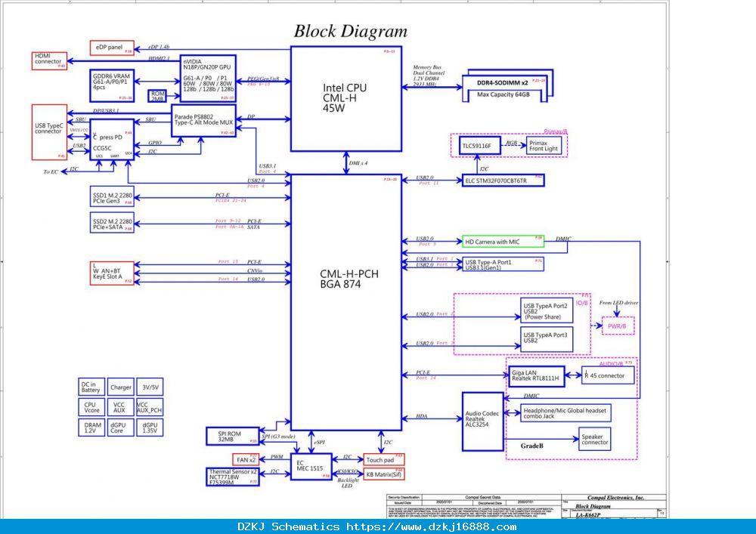This screenshot has width=756, height=534.
Task: Click the DC in Battery power block
Action: click(x=91, y=387)
